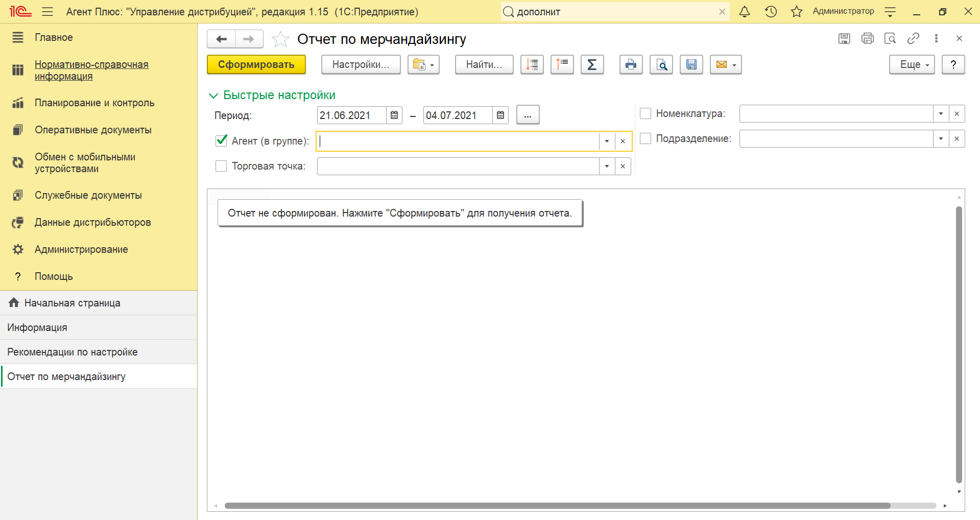Open the notifications bell
Screen dimensions: 980x520
coord(745,11)
